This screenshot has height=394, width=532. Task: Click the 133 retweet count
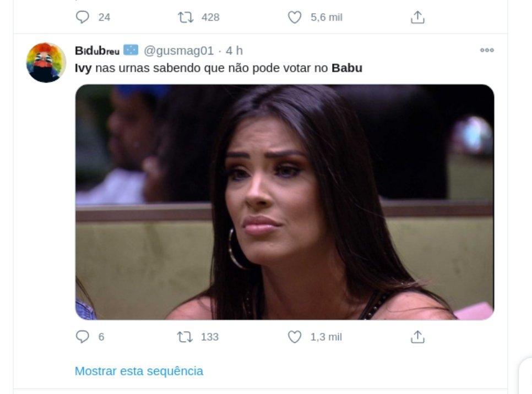[210, 337]
